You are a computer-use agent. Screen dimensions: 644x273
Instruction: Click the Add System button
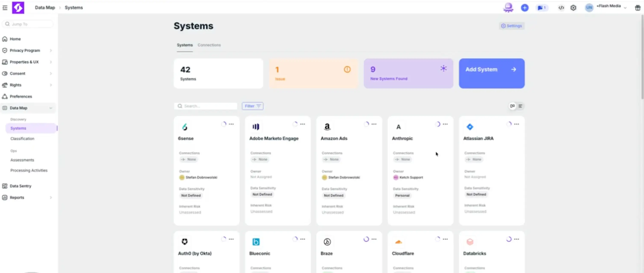point(492,73)
